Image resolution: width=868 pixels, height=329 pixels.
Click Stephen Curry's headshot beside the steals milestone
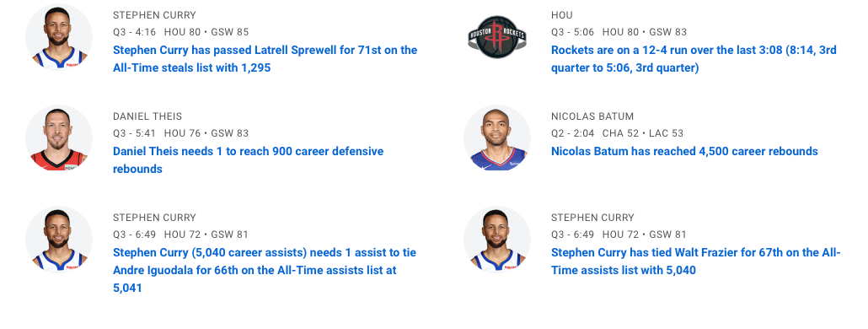(59, 36)
